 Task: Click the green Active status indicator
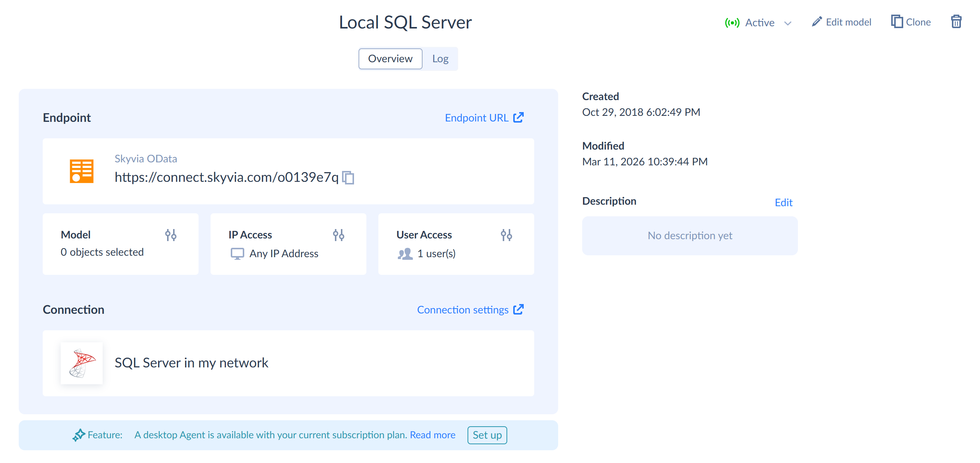(x=732, y=22)
